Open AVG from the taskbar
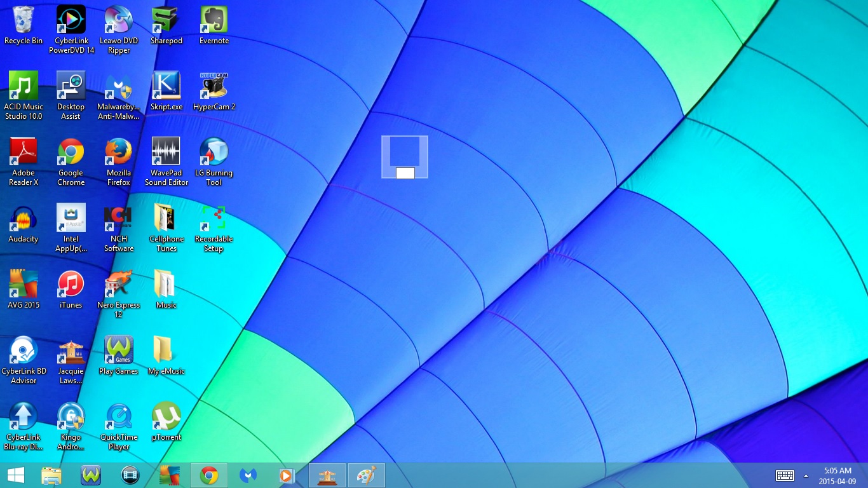This screenshot has width=868, height=488. tap(170, 475)
